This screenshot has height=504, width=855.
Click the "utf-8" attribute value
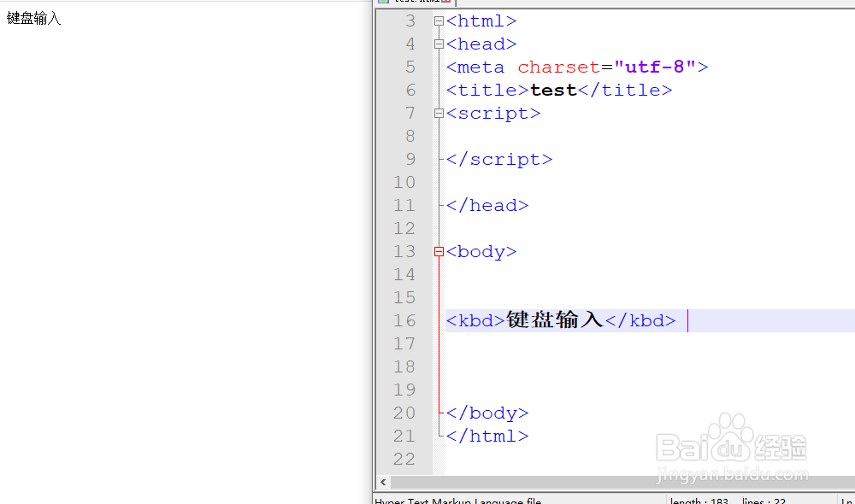[654, 67]
